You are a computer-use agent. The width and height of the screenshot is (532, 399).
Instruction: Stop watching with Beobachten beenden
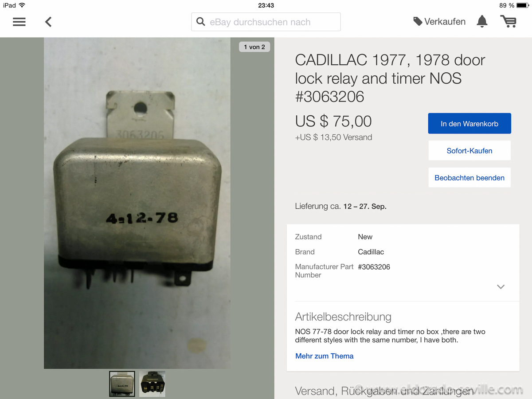tap(469, 178)
